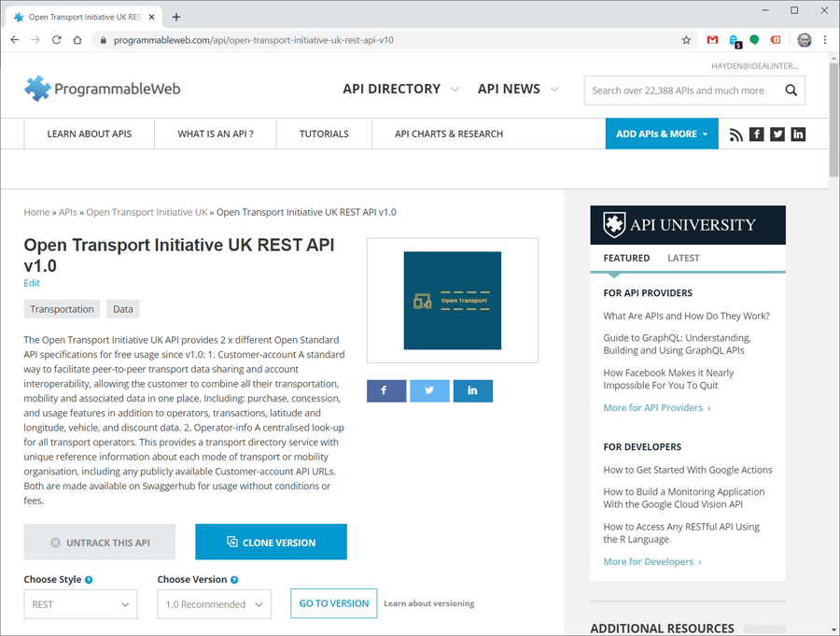Open the More for API Providers link
840x636 pixels.
click(x=657, y=408)
